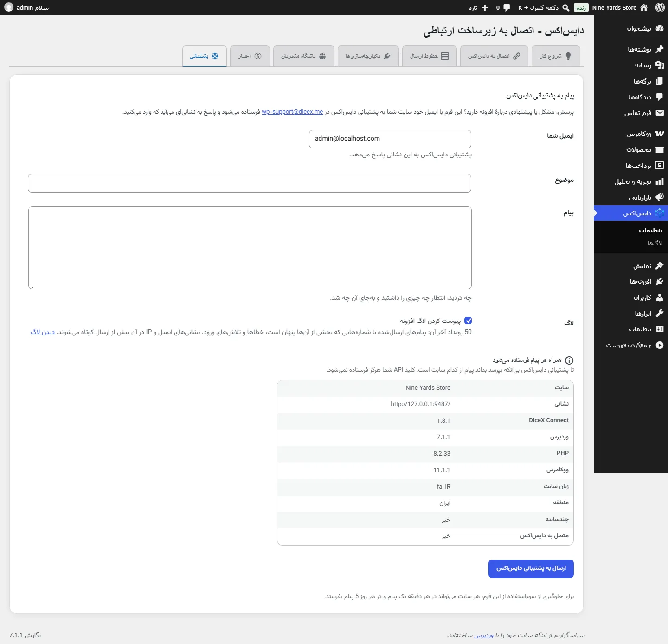Click the فرم تماس envelope icon
The height and width of the screenshot is (644, 668).
click(660, 113)
